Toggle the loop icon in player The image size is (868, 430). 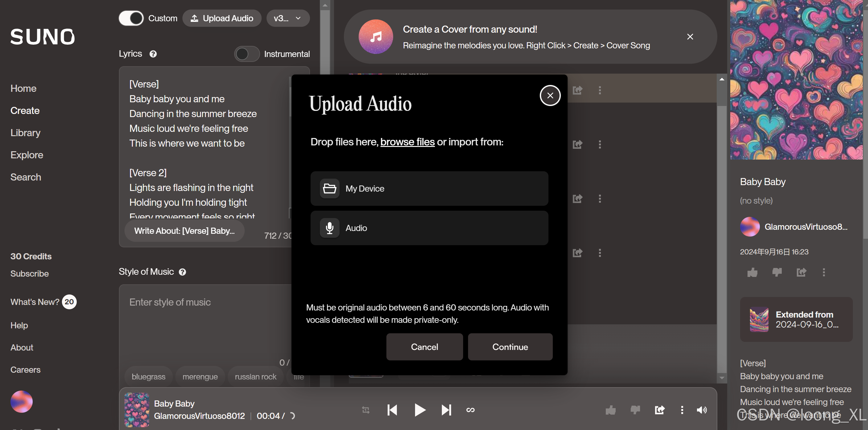(471, 410)
